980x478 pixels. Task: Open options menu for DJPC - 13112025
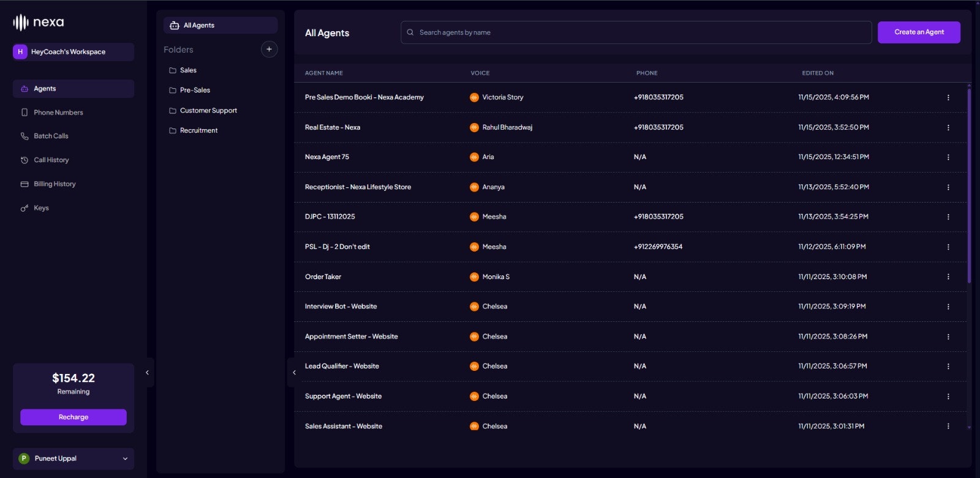[948, 217]
